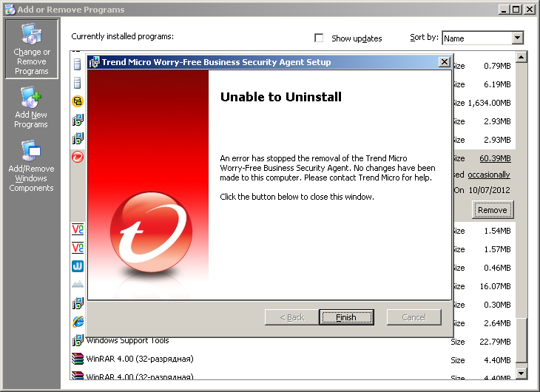Viewport: 540px width, 392px height.
Task: Close the Trend Micro setup dialog
Action: click(445, 62)
